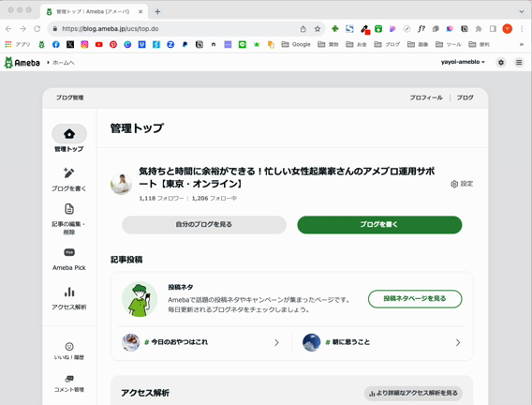Open Facebook bookmark icon
Screen dimensions: 532x405
click(56, 44)
